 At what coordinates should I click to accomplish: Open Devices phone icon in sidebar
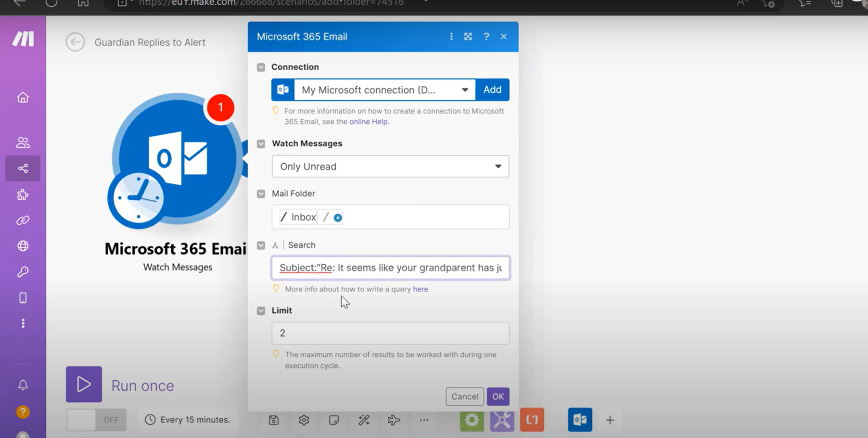(x=23, y=298)
